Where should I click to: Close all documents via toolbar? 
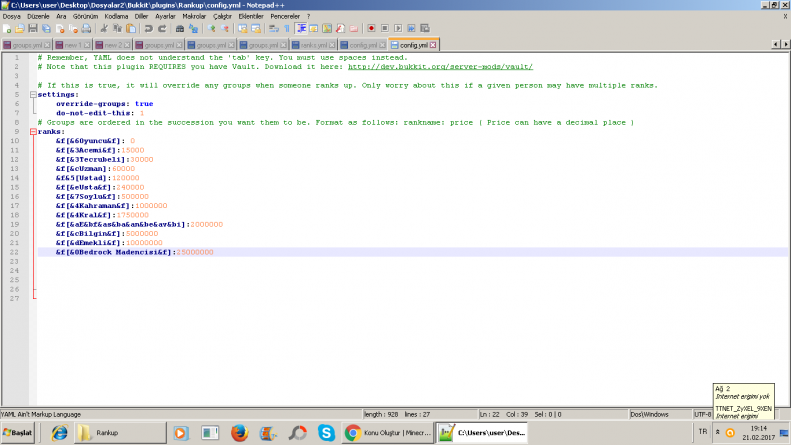pos(73,29)
